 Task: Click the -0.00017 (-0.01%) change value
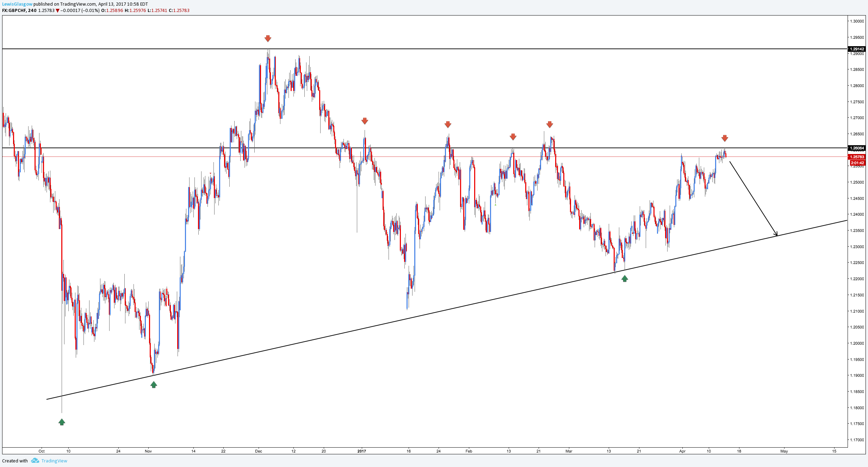[80, 10]
